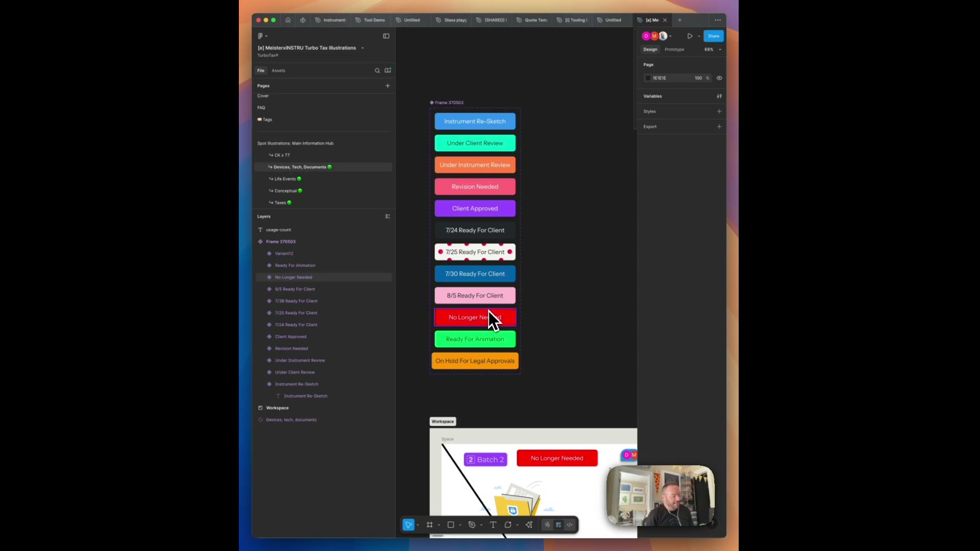Click the On Hold For Legal Approvals tag

click(475, 361)
